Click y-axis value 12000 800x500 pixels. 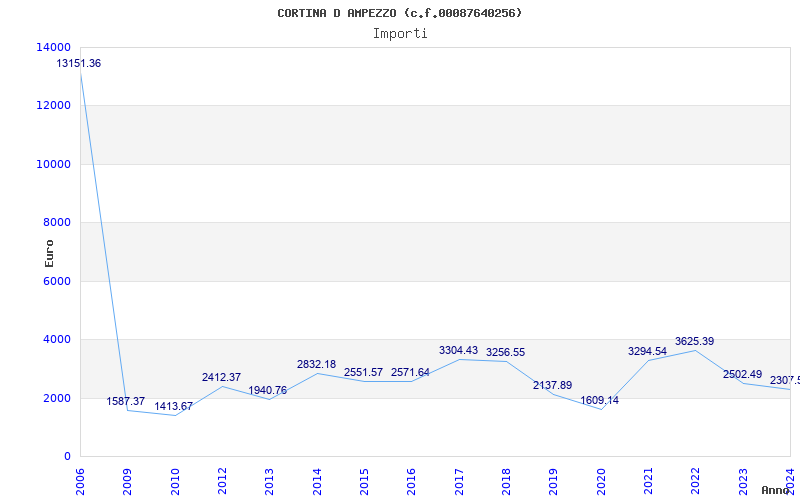coord(54,106)
